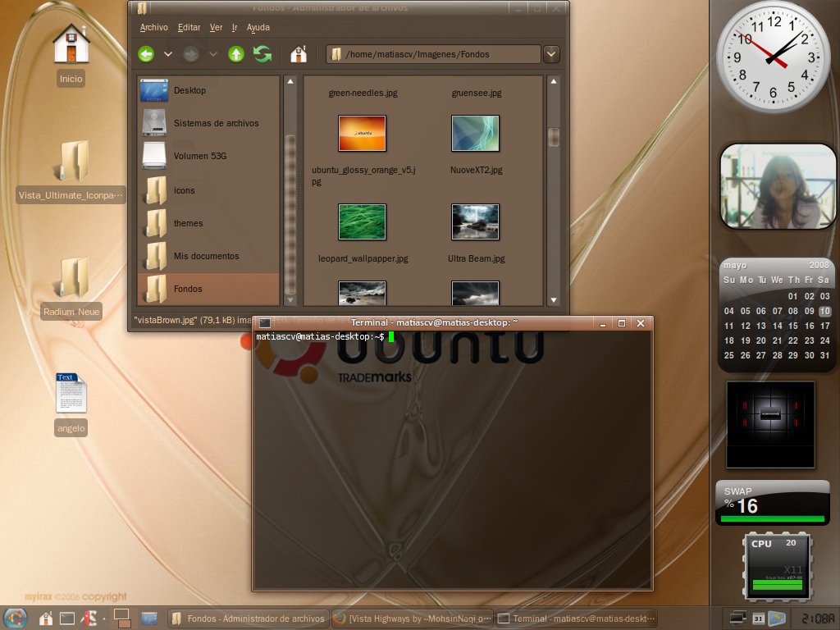The width and height of the screenshot is (840, 630).
Task: Click the file manager status bar text
Action: (192, 320)
